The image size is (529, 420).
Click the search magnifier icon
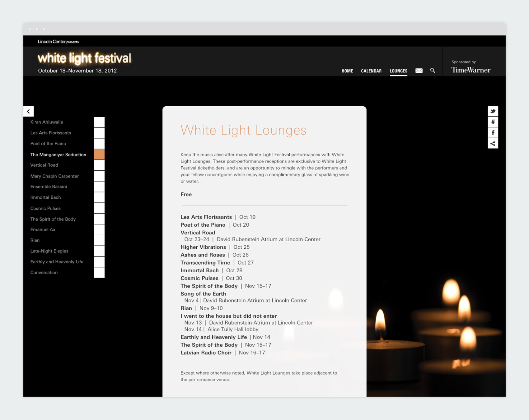click(x=433, y=71)
